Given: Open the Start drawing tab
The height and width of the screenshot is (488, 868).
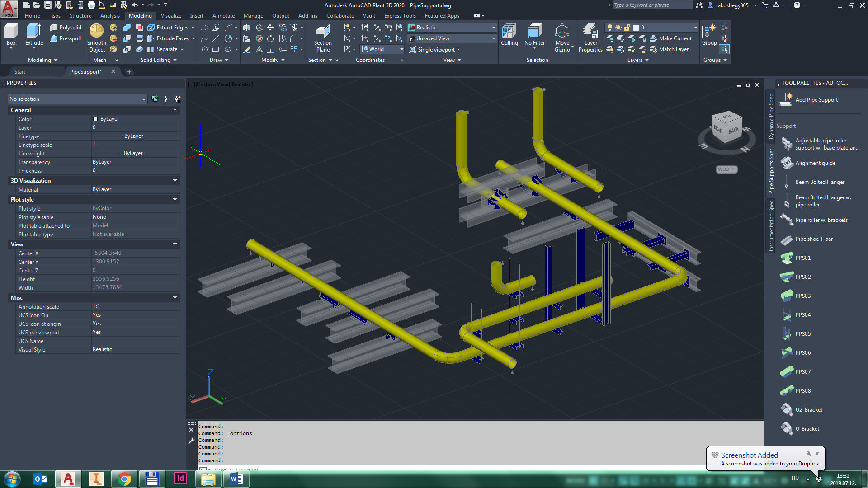Looking at the screenshot, I should point(20,72).
